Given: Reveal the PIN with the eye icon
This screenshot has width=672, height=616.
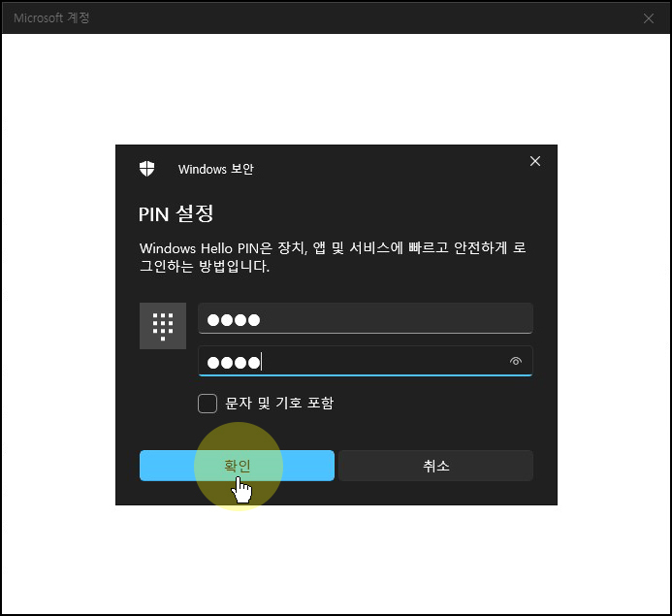Looking at the screenshot, I should [x=516, y=362].
